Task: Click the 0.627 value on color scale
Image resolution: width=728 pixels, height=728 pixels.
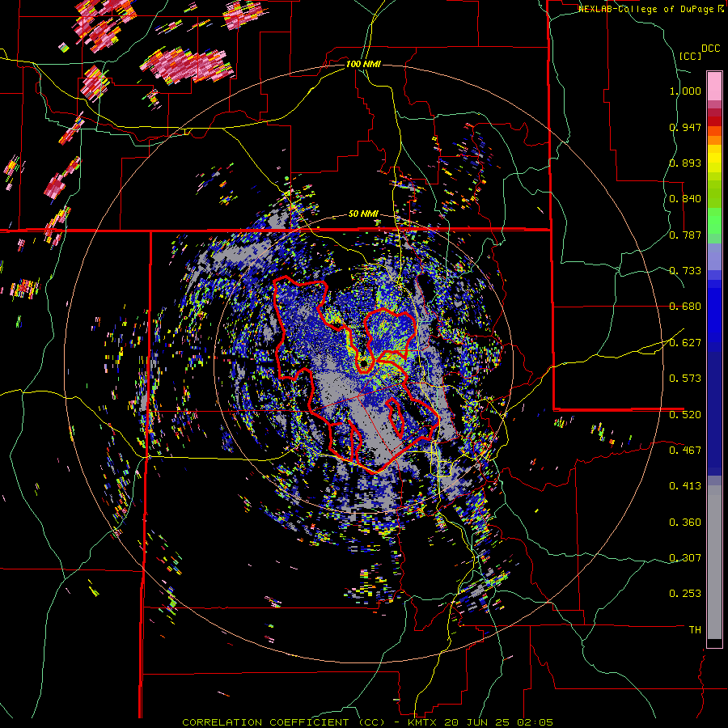Action: point(685,343)
